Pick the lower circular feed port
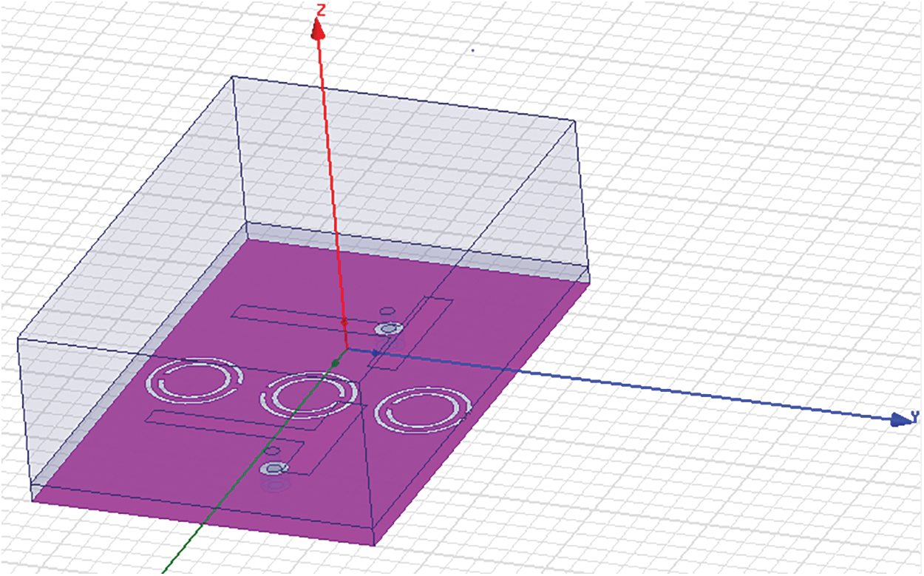Screen dimensions: 924x576 point(274,468)
